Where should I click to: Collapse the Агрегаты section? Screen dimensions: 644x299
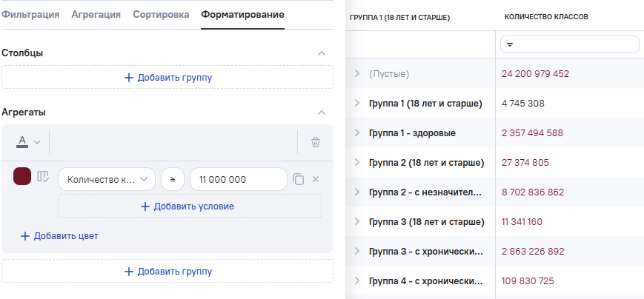(321, 112)
